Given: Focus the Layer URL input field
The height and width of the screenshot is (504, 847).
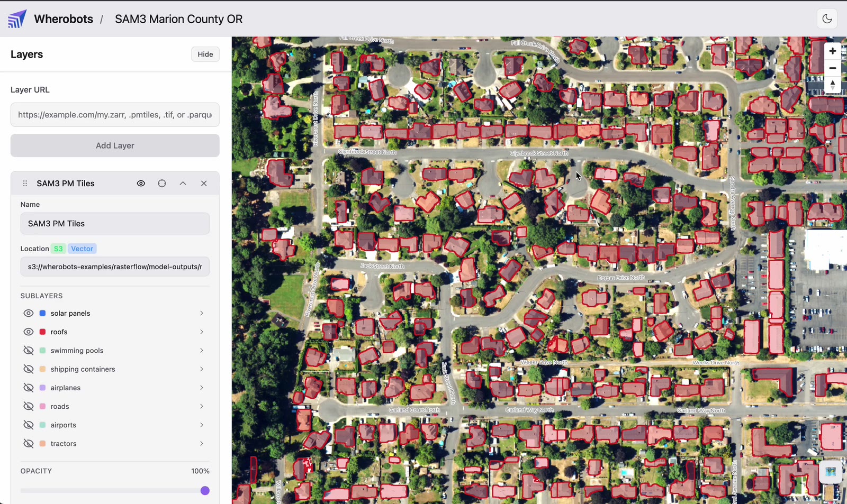Looking at the screenshot, I should pyautogui.click(x=115, y=115).
